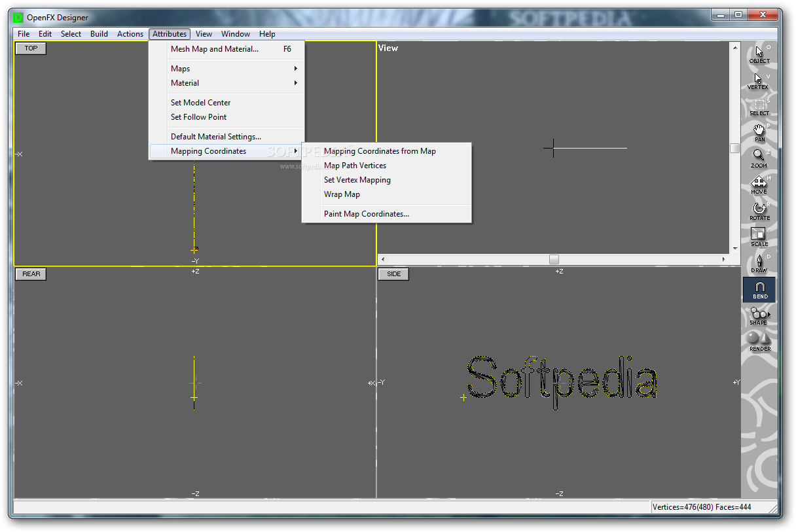Open the Help menu

[x=267, y=34]
